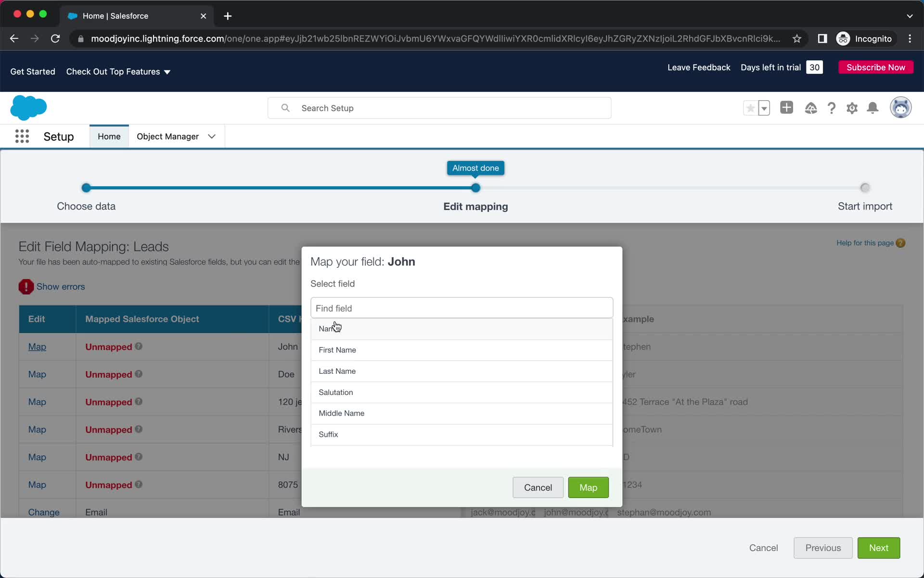Click Cancel beside the Previous button

pyautogui.click(x=763, y=548)
